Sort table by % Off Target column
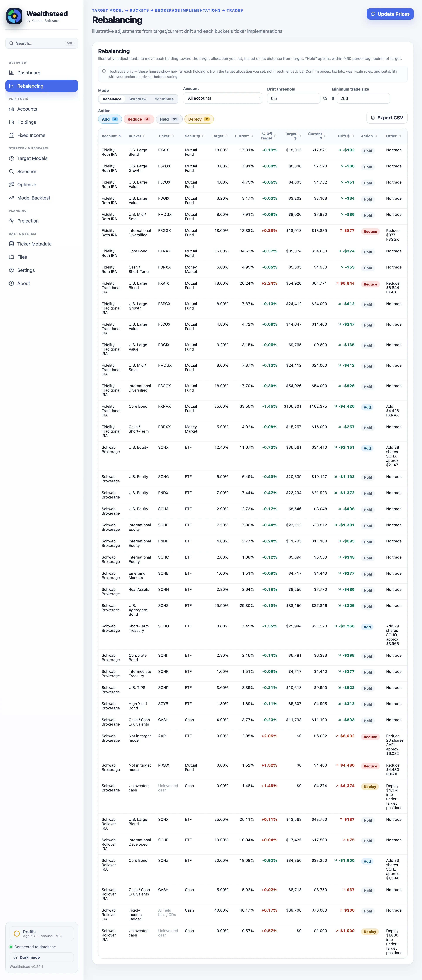 pos(269,136)
